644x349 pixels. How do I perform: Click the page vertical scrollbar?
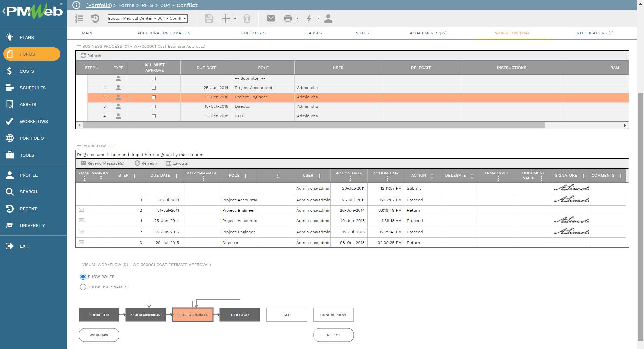640,217
